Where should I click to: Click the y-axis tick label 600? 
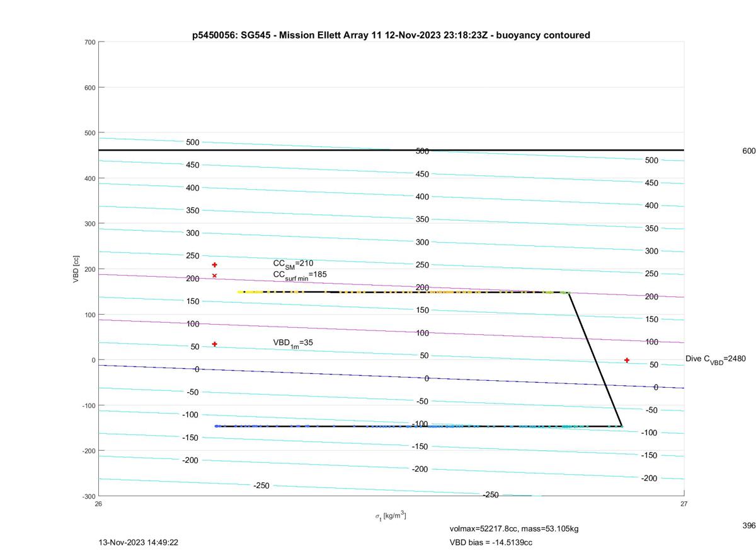(x=89, y=88)
